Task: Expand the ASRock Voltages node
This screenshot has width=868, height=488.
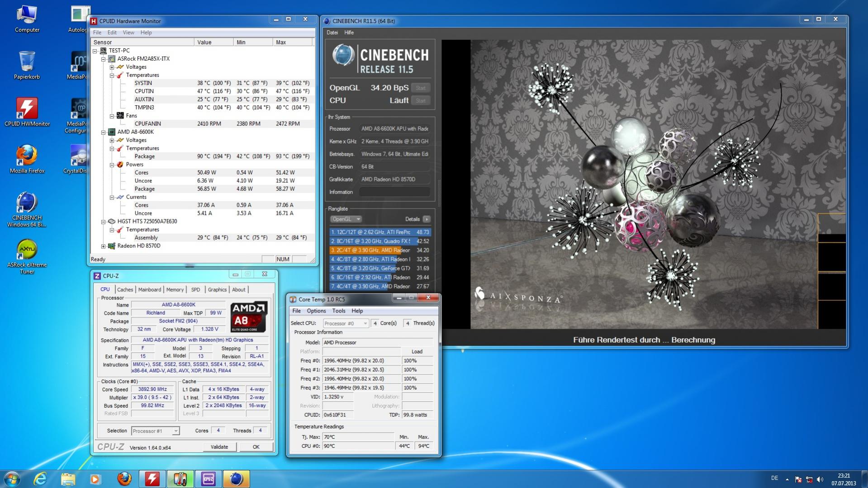Action: [112, 67]
